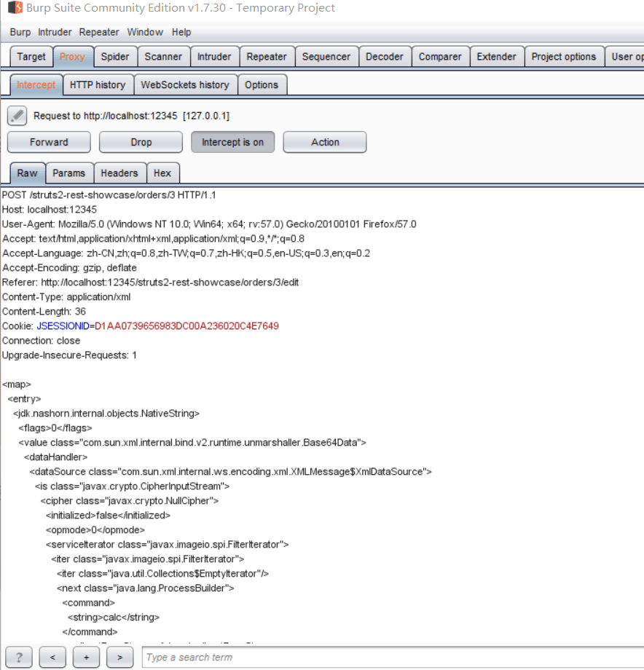
Task: Click the Upgrade-Insecure-Requests line
Action: point(69,355)
